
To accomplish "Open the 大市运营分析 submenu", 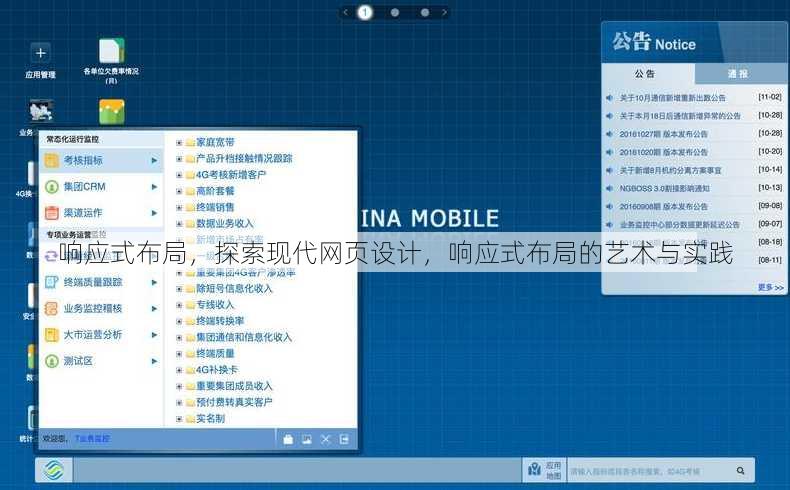I will coord(101,334).
